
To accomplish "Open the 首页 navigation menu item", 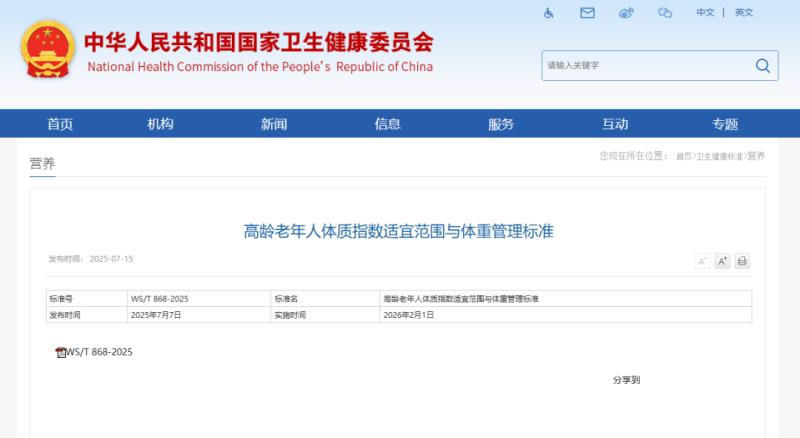I will (60, 124).
